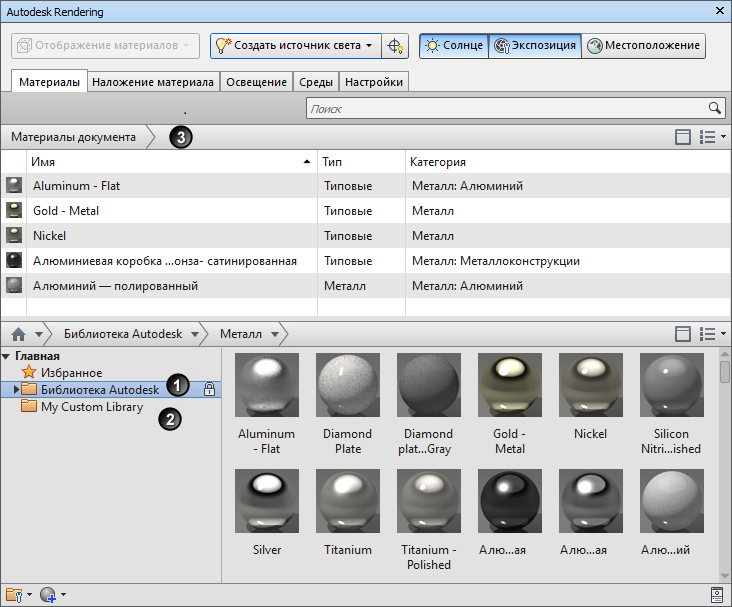732x607 pixels.
Task: Select the Diamond Plate library thumbnail
Action: 348,385
